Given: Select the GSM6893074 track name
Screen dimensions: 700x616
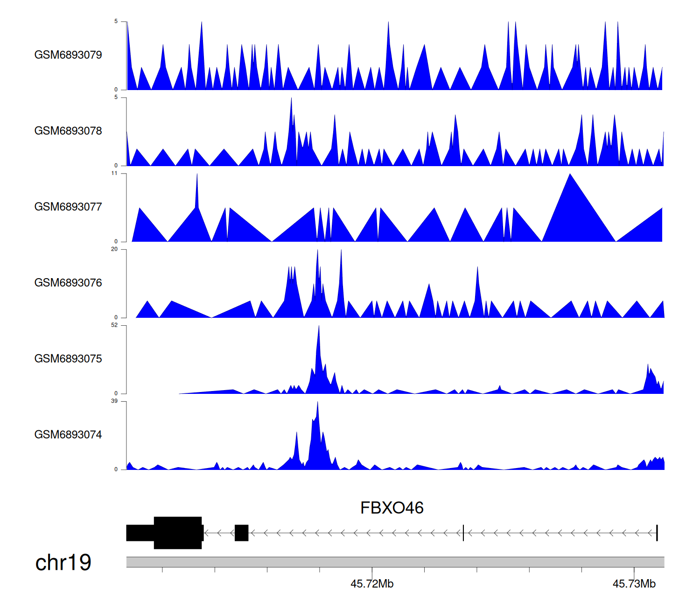Looking at the screenshot, I should [68, 435].
